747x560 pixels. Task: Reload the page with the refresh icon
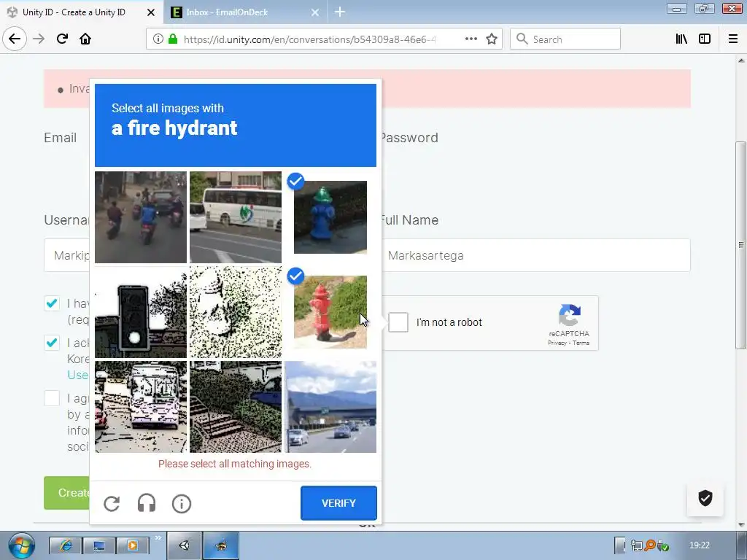[62, 39]
